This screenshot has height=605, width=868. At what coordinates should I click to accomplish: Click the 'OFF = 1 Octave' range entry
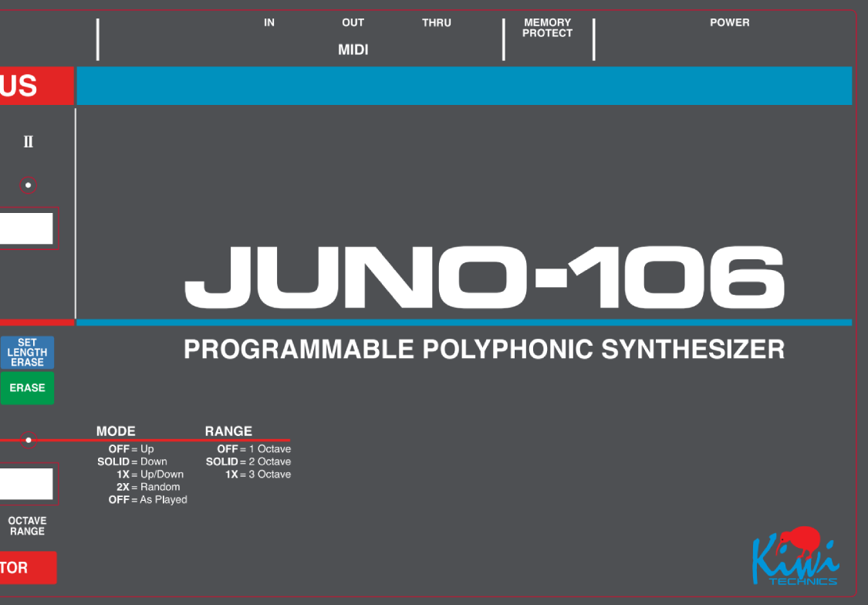(254, 449)
